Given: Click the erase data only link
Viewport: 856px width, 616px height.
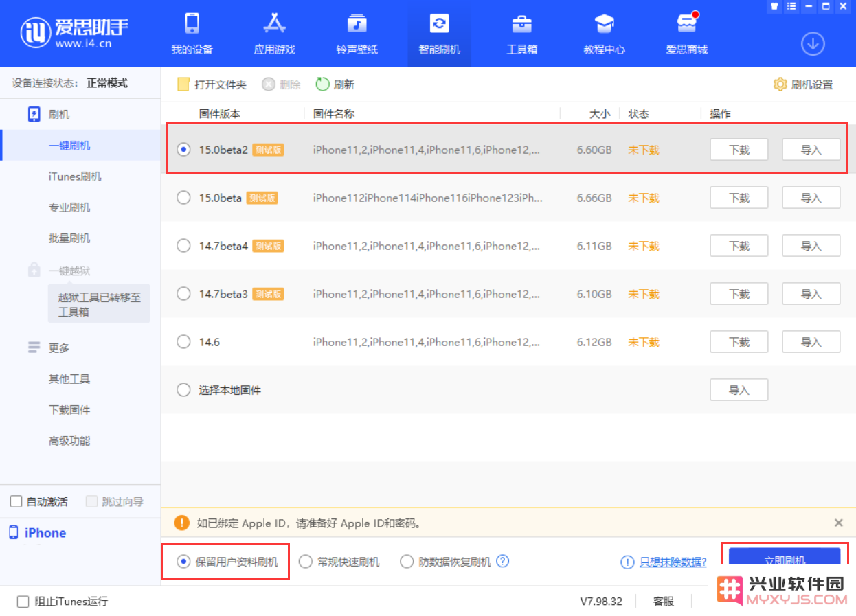Looking at the screenshot, I should coord(673,562).
